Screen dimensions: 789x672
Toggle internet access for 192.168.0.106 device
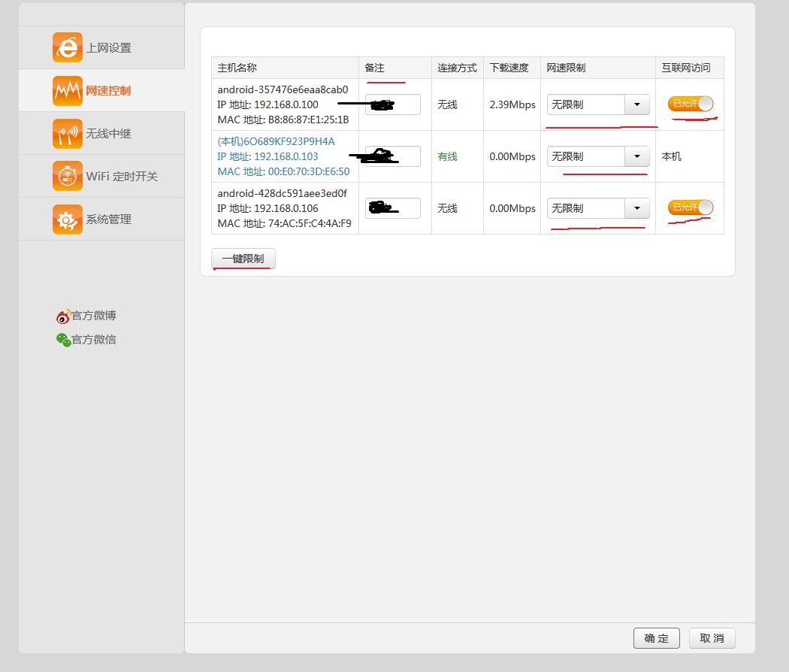tap(690, 207)
